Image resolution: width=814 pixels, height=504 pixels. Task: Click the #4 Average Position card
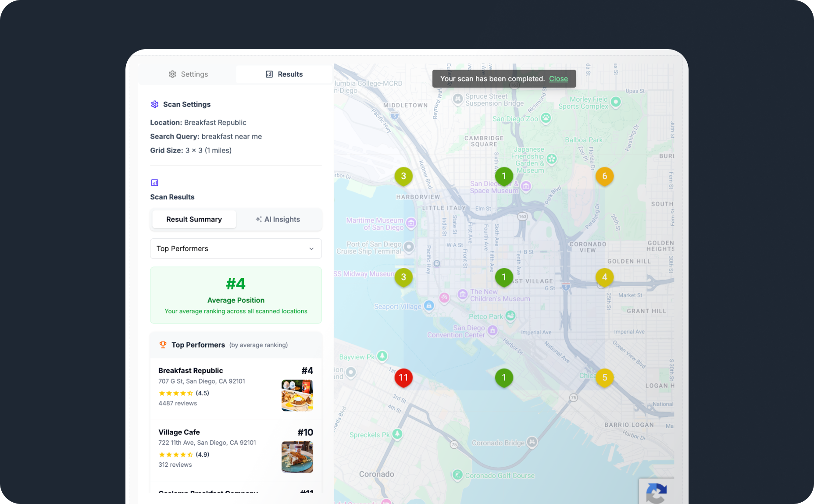pyautogui.click(x=236, y=295)
